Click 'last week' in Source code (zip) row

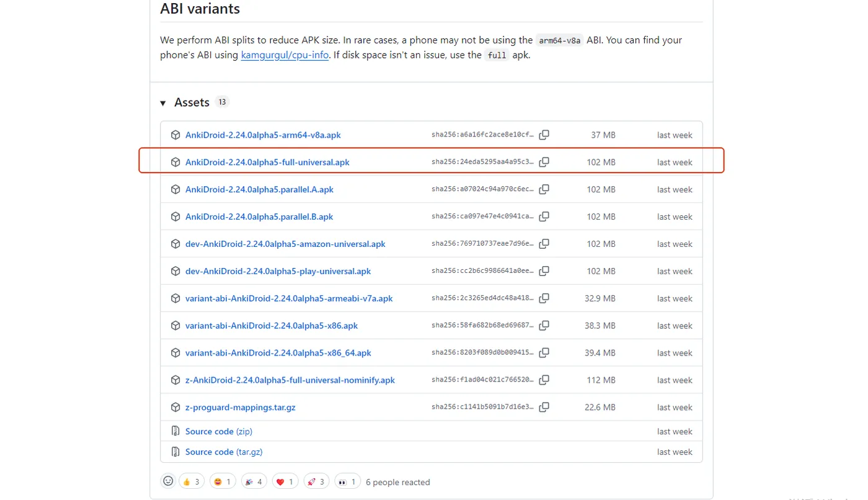(x=675, y=432)
